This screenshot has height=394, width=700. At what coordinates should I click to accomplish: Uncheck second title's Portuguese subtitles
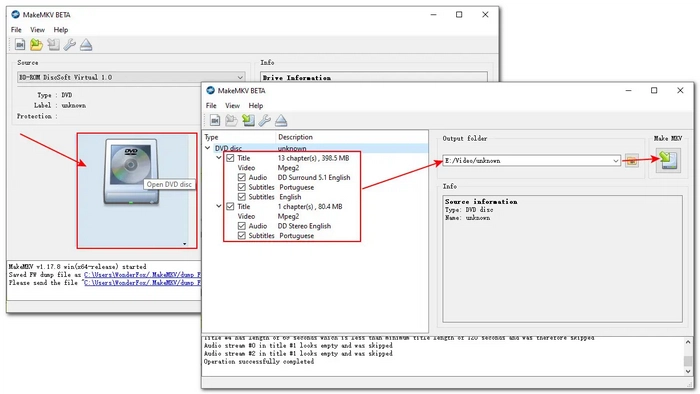click(242, 236)
